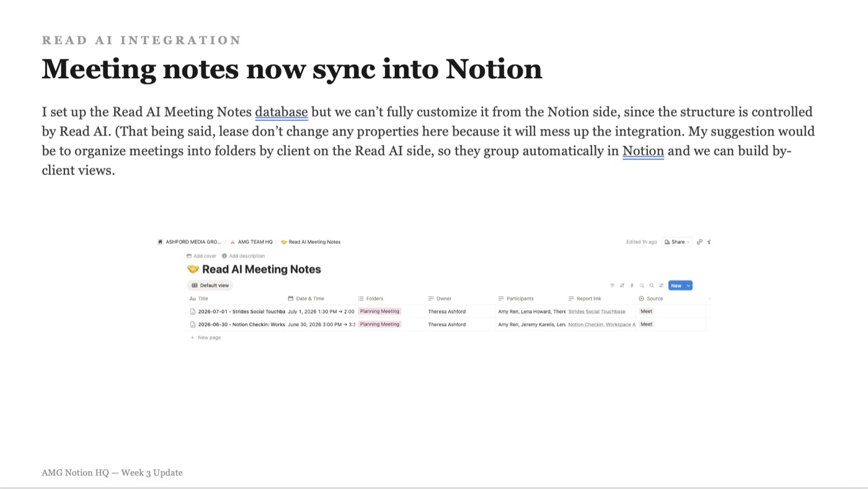Click the Report link column header

[585, 298]
